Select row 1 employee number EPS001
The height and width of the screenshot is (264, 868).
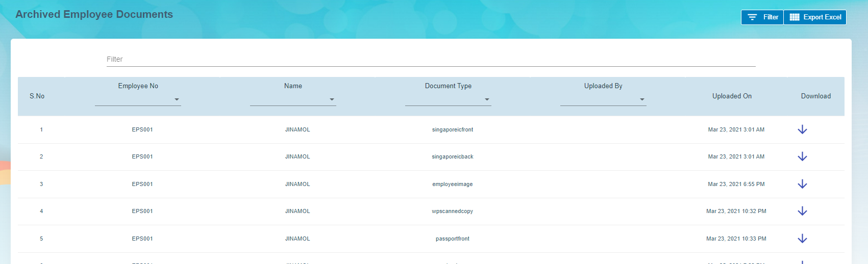(142, 130)
